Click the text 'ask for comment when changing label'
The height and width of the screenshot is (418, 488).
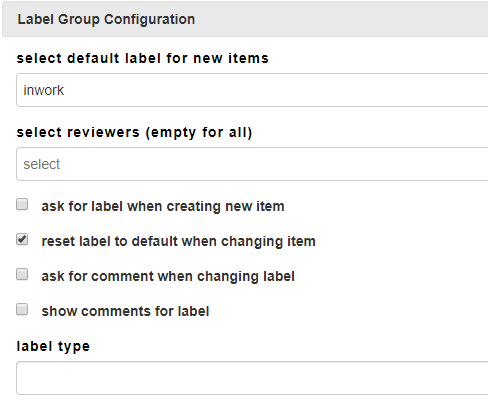168,276
